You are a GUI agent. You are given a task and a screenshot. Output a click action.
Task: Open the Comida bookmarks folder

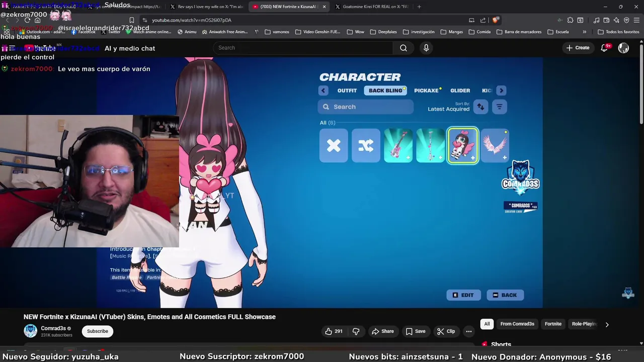click(479, 32)
